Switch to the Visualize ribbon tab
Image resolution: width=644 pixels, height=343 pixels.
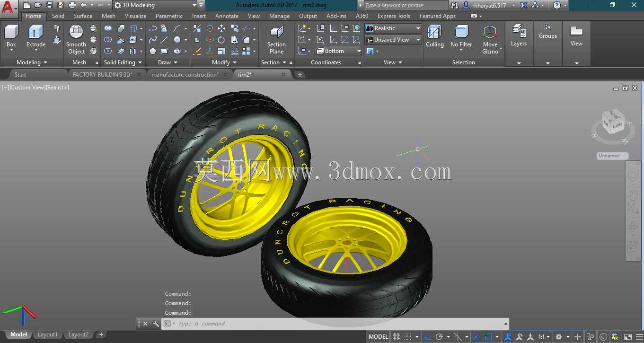click(135, 16)
